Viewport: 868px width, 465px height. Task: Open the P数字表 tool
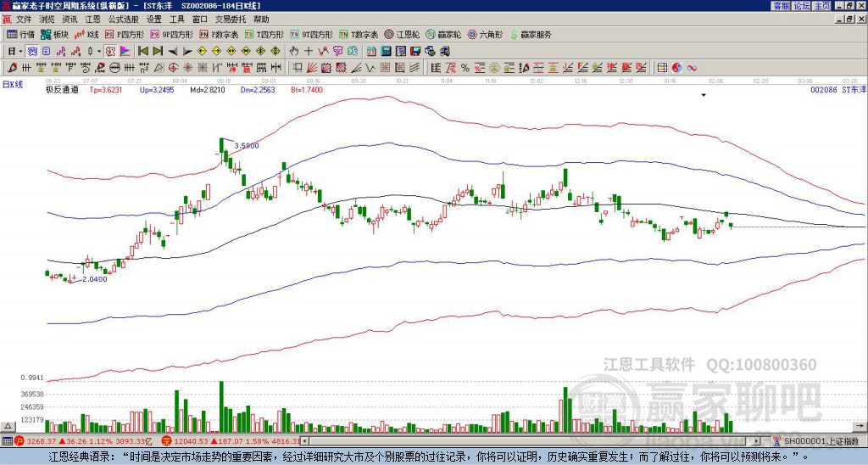(x=219, y=34)
